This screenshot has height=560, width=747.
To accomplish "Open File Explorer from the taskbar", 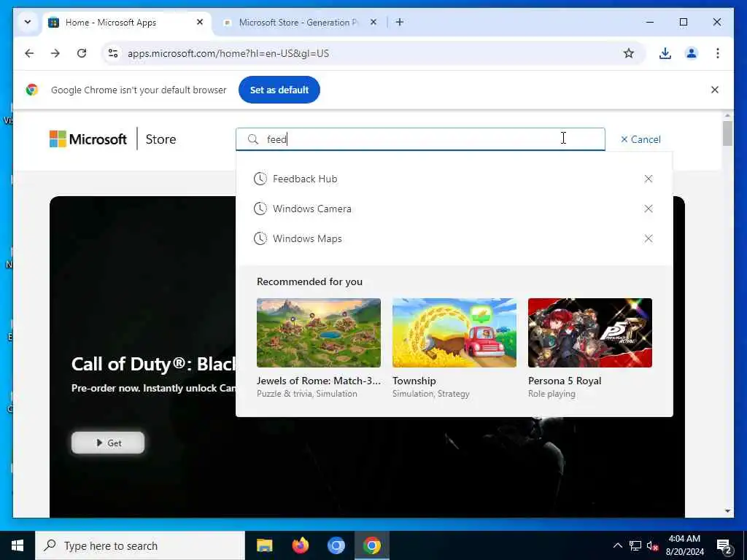I will [264, 545].
